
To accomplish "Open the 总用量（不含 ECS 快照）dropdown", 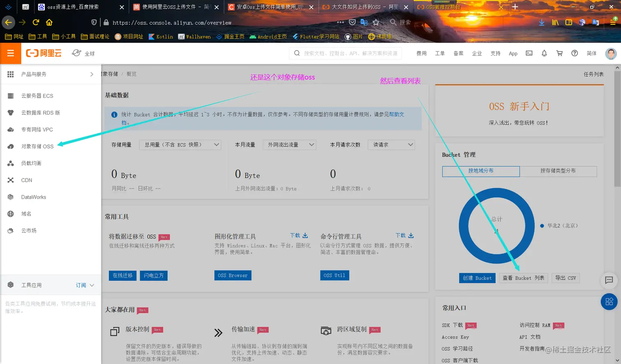I will (179, 144).
